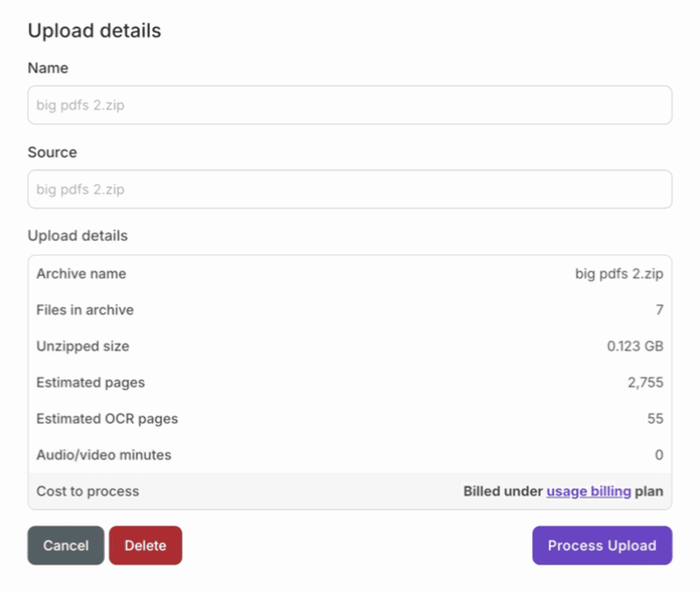The width and height of the screenshot is (700, 593).
Task: Click the 2,755 estimated pages value
Action: click(646, 382)
